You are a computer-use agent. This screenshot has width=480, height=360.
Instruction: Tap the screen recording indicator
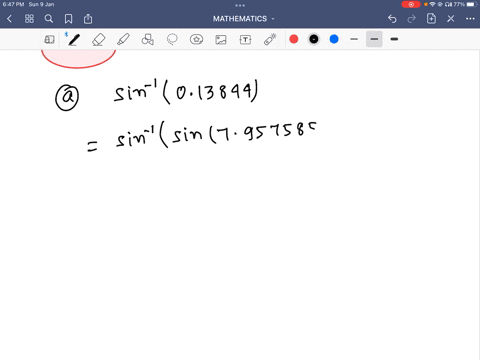(411, 4)
